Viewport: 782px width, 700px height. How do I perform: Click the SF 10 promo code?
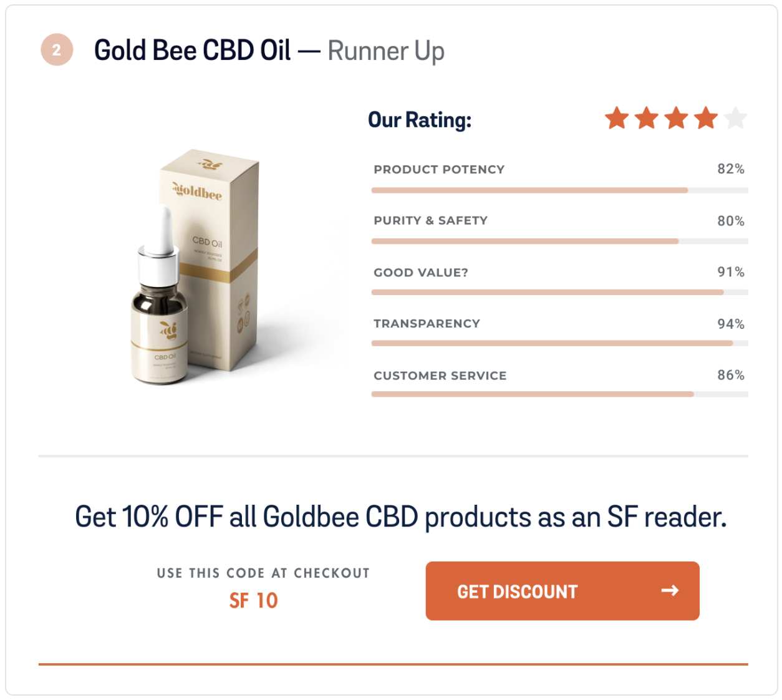point(254,600)
